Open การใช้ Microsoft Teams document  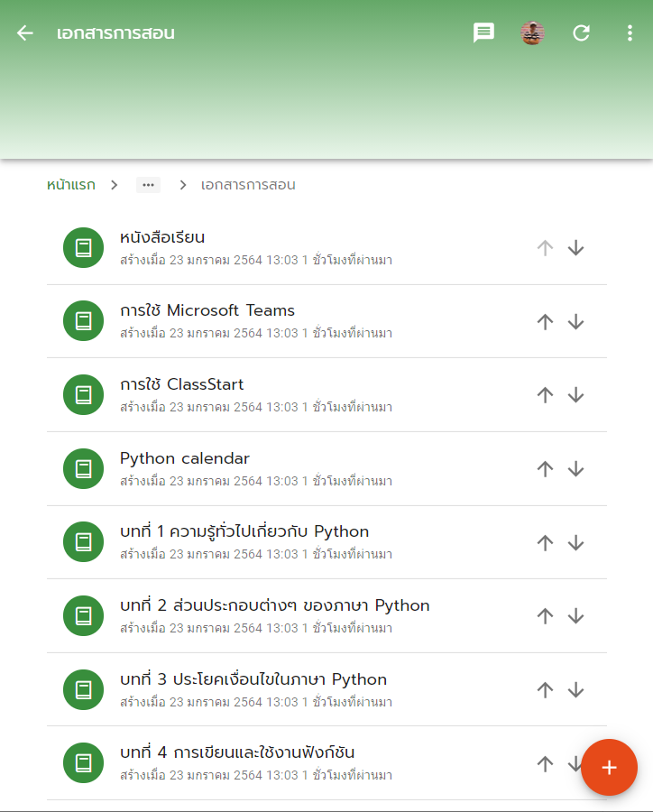[x=207, y=310]
